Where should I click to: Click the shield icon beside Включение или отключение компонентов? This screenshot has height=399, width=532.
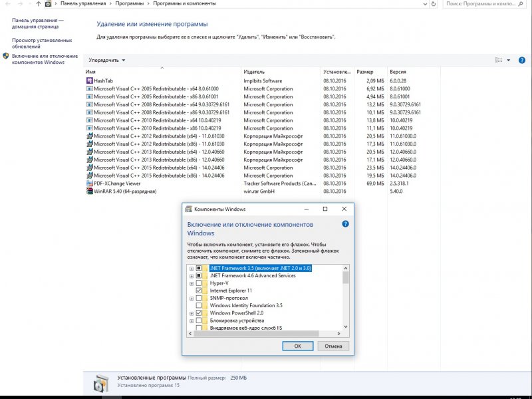(6, 56)
